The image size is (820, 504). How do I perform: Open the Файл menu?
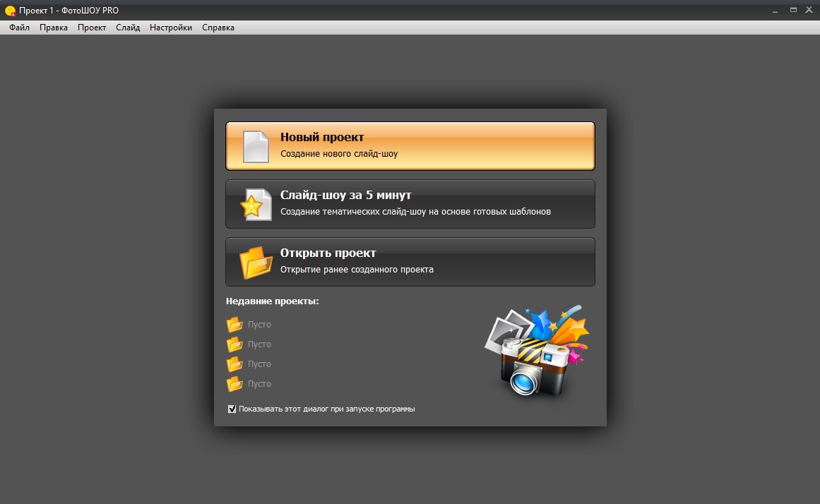(19, 28)
